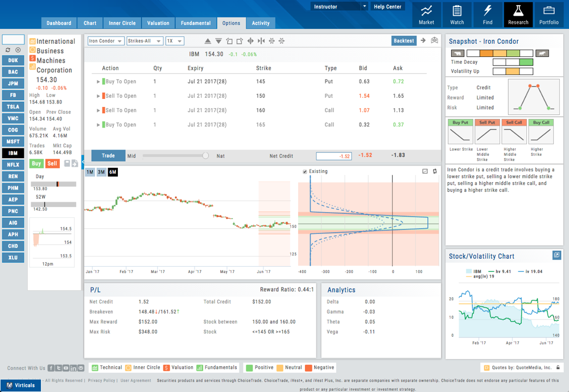
Task: Select the 3M chart range
Action: coord(101,172)
